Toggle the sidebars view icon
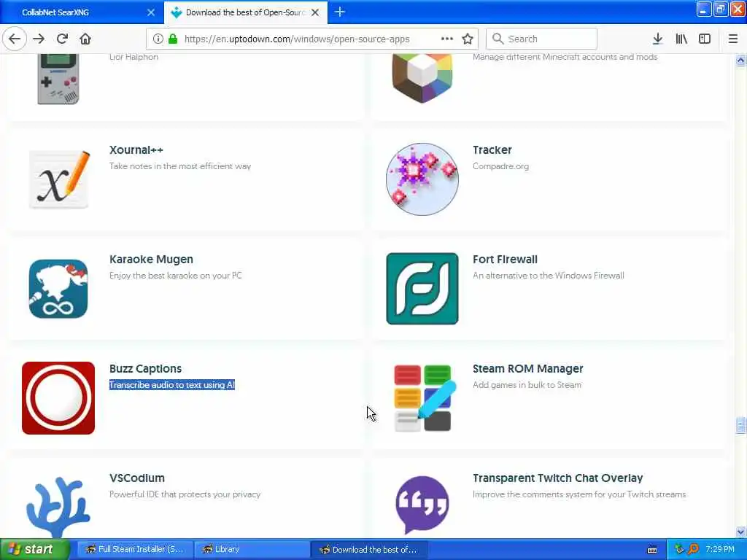 point(705,39)
